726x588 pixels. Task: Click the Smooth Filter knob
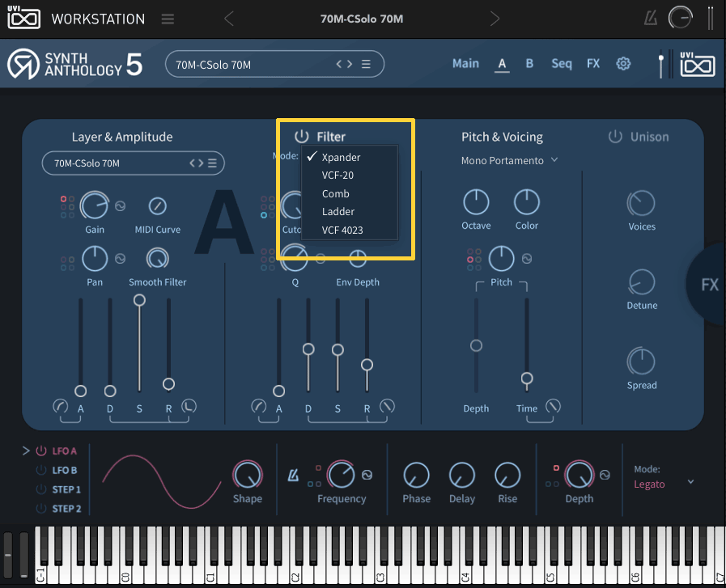[158, 259]
